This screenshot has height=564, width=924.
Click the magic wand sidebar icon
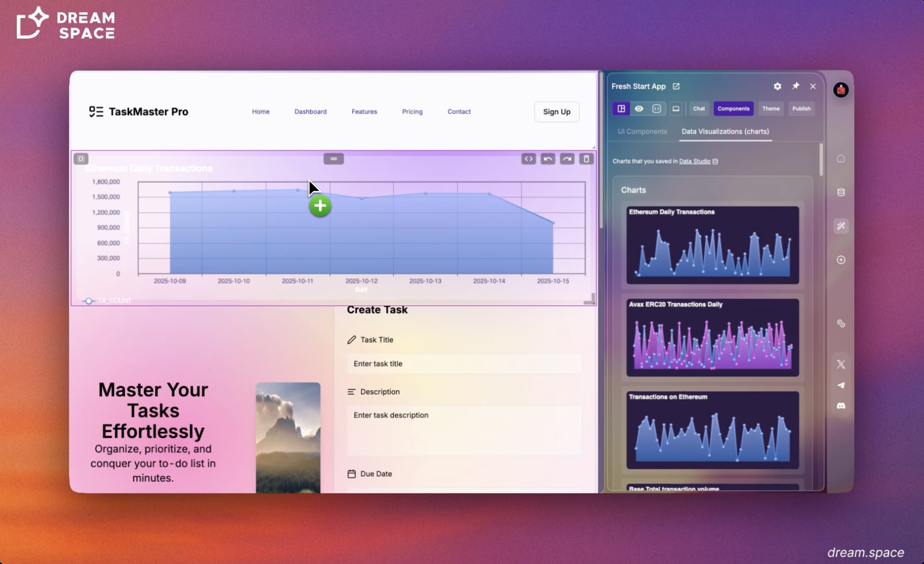841,226
